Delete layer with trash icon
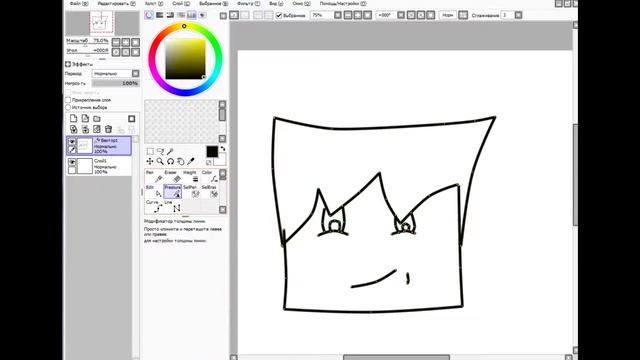640x360 pixels. click(x=108, y=129)
